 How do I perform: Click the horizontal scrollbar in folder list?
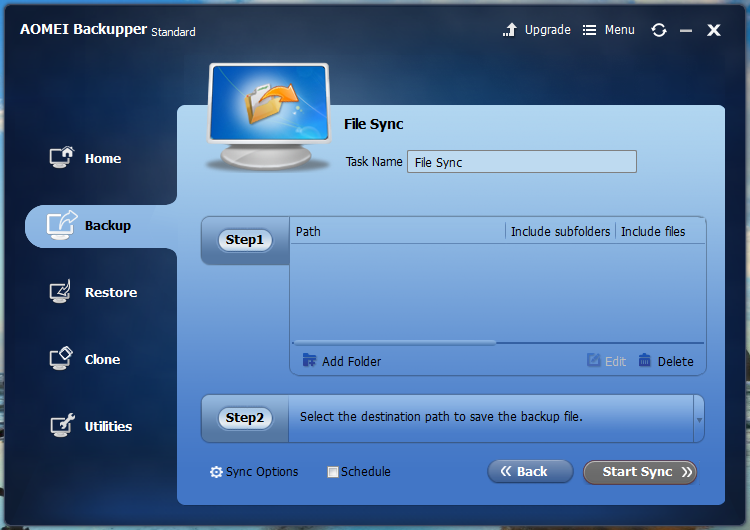[395, 342]
